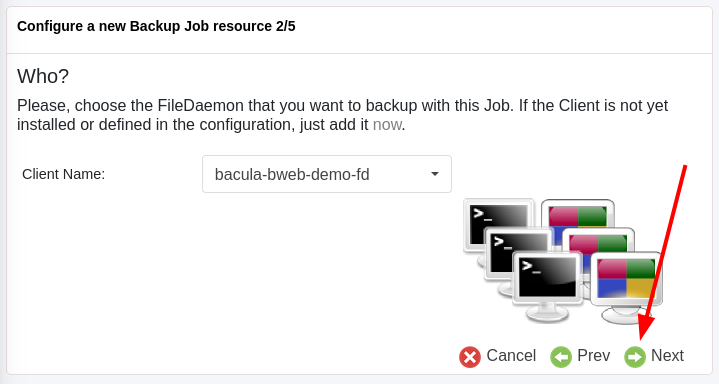The image size is (719, 384).
Task: Open the Client Name dropdown
Action: pyautogui.click(x=327, y=174)
